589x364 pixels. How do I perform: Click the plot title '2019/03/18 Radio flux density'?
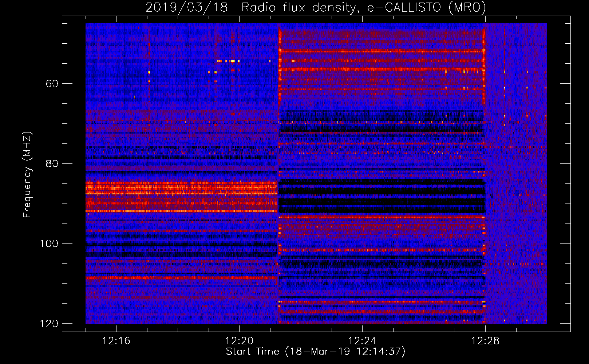tap(316, 7)
